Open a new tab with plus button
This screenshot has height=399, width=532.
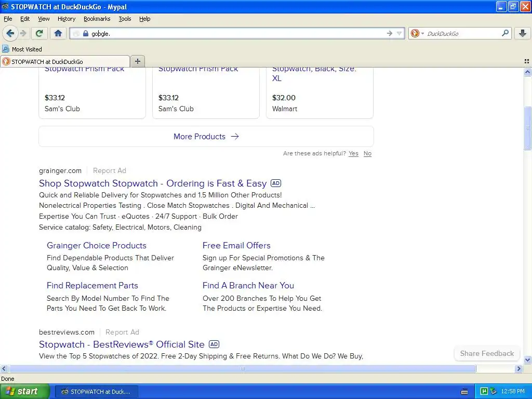[x=137, y=61]
